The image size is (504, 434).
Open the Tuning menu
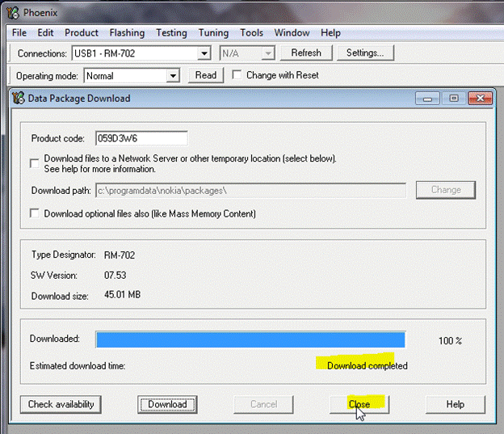[x=213, y=33]
